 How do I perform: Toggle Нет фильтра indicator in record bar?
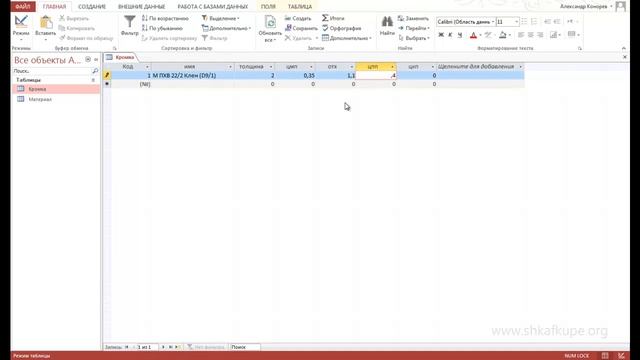pyautogui.click(x=206, y=347)
